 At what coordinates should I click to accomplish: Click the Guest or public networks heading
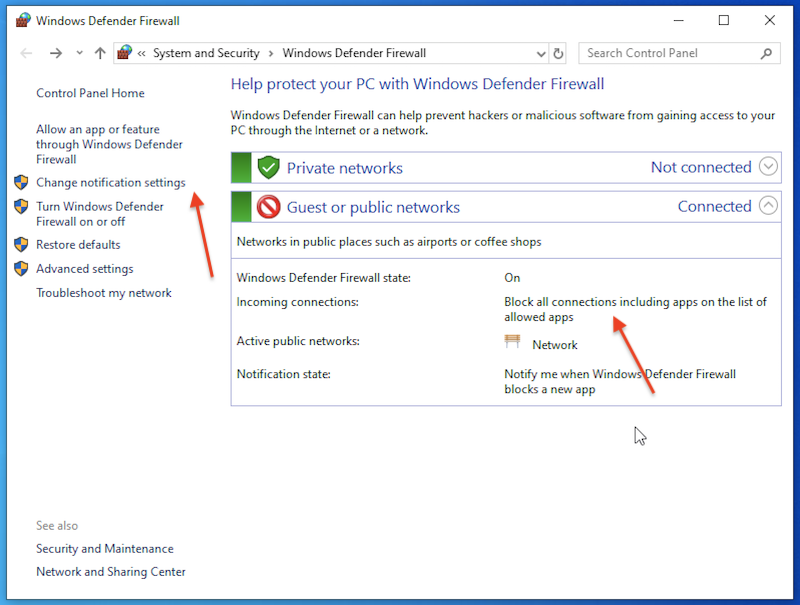pyautogui.click(x=373, y=207)
